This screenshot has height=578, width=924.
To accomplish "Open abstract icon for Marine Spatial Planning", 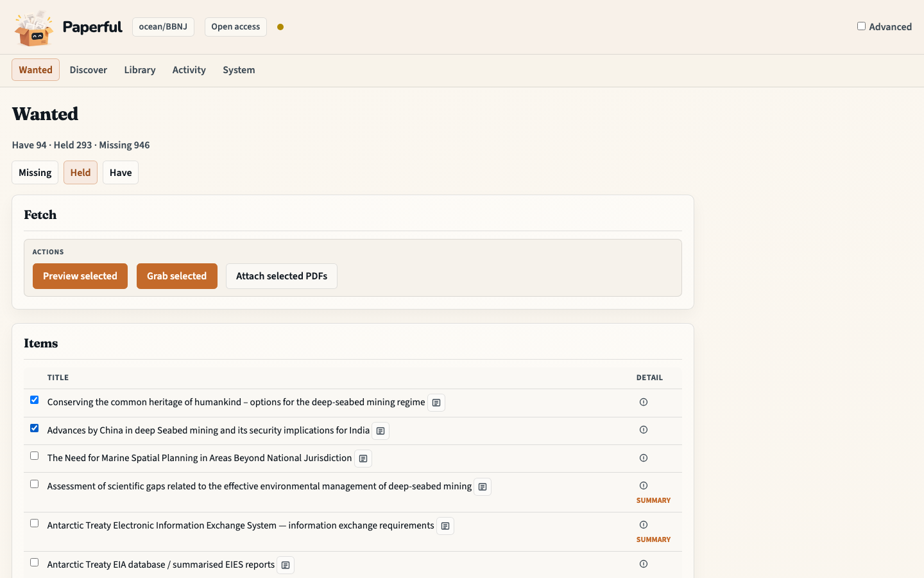I will 363,459.
